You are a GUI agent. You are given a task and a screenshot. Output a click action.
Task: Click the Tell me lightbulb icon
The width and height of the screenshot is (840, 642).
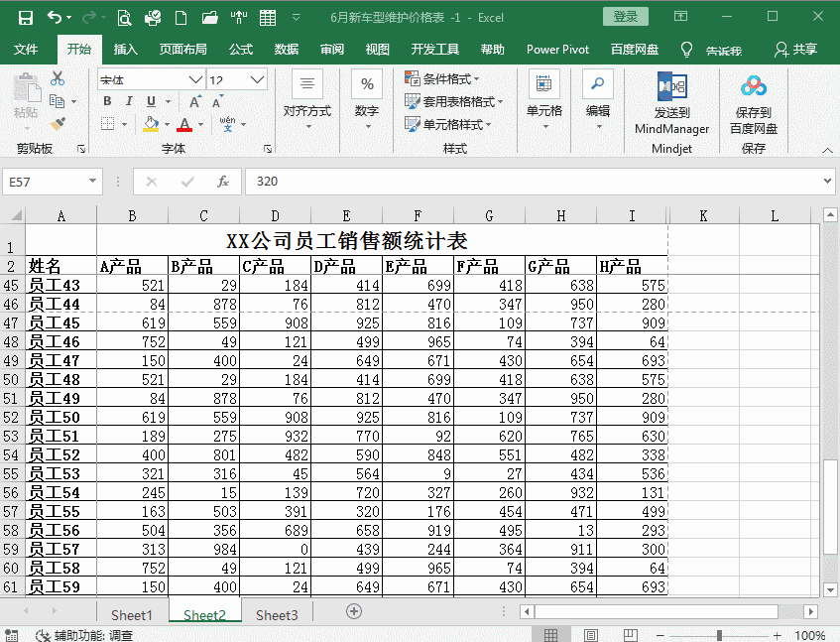686,50
